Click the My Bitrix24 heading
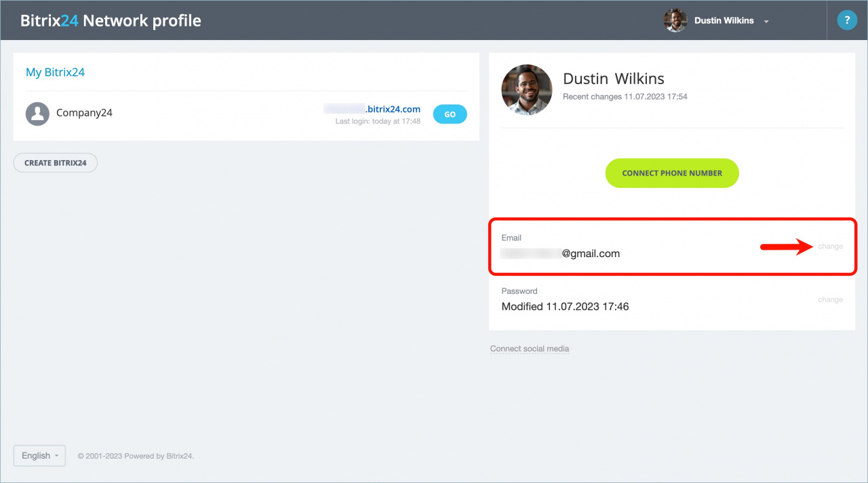This screenshot has height=483, width=868. pyautogui.click(x=55, y=72)
